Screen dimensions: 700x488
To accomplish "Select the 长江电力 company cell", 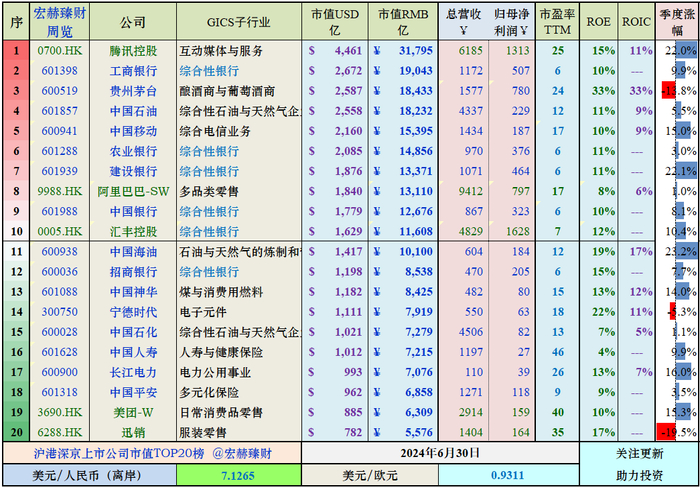I will pos(133,372).
